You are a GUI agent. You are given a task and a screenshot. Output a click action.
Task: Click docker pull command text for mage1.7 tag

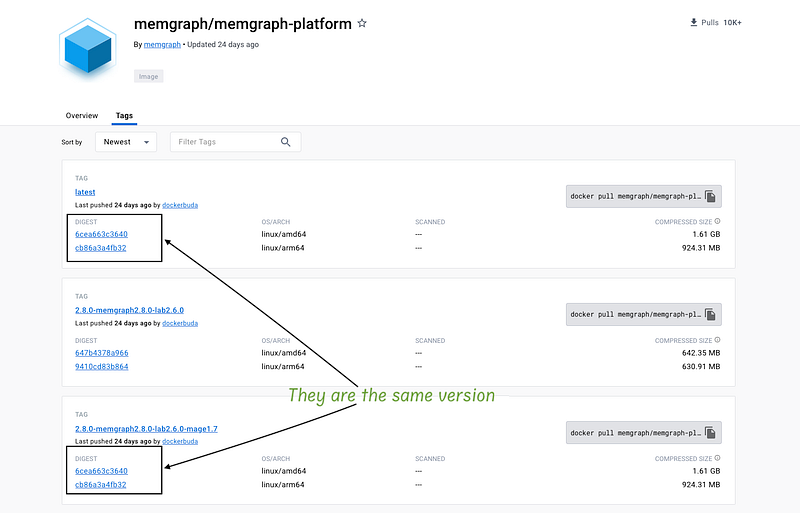coord(635,433)
